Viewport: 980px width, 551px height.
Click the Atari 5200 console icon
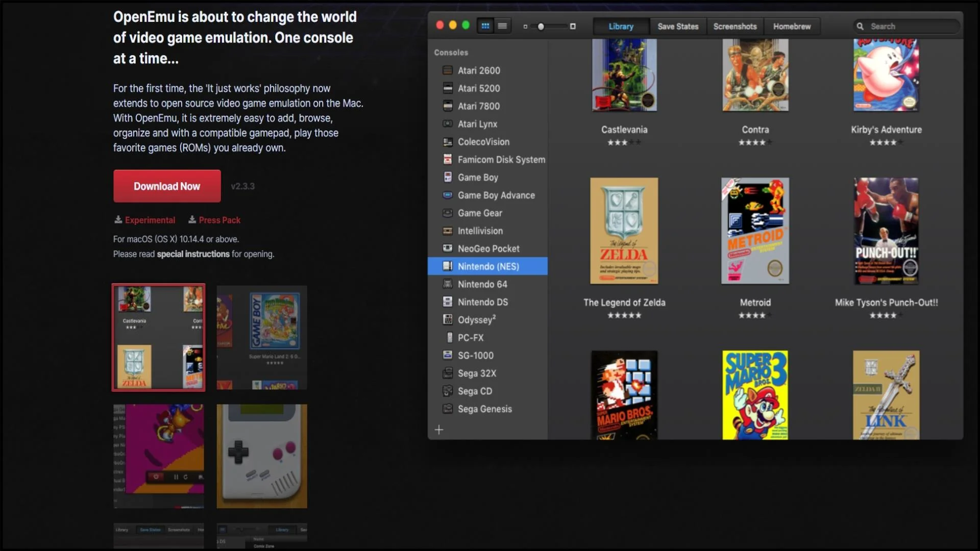coord(448,88)
